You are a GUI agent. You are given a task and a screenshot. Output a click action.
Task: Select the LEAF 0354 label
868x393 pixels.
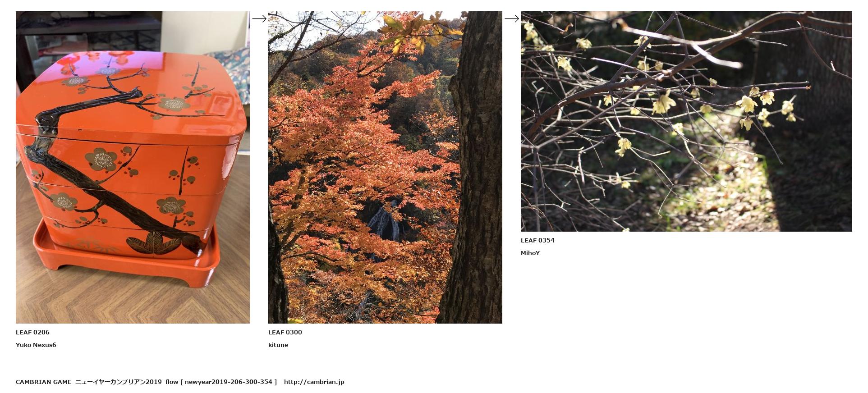537,240
